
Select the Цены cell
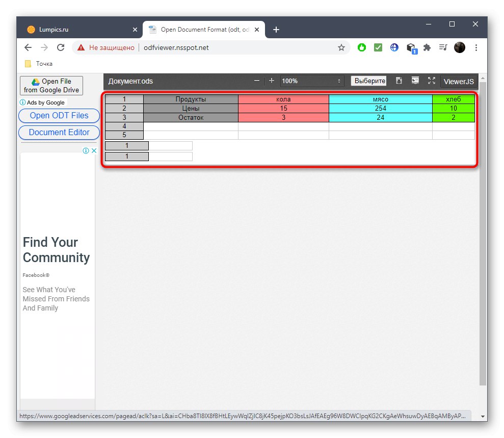click(x=191, y=109)
